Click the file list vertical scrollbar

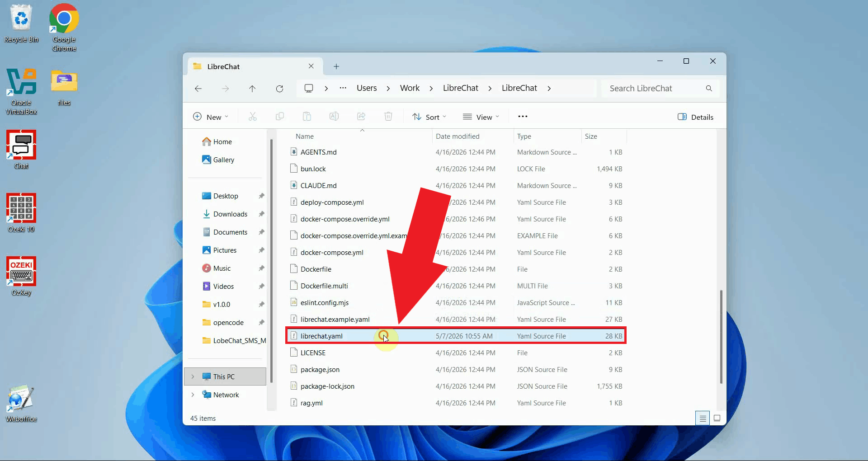coord(721,337)
